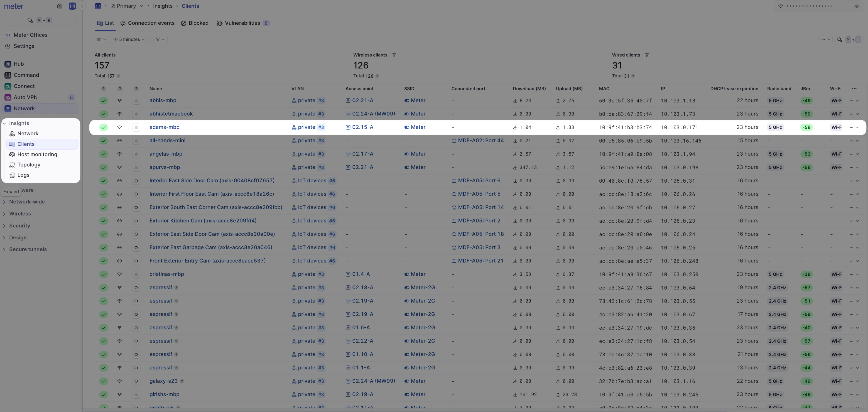Select Auto VPN in the sidebar
868x412 pixels.
(25, 97)
